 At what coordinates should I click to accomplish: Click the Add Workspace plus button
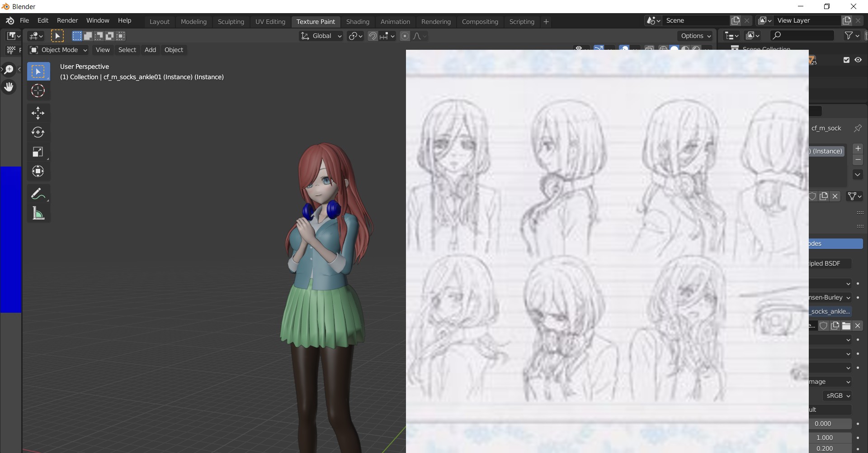click(546, 22)
